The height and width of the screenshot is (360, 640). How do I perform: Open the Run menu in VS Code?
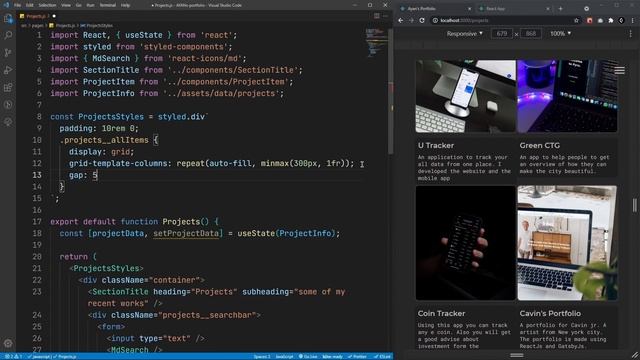(x=90, y=5)
